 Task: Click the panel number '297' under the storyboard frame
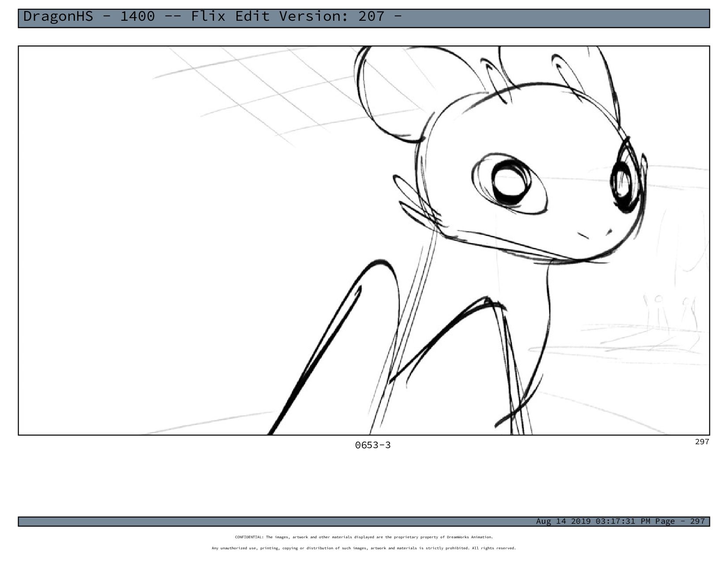point(702,442)
